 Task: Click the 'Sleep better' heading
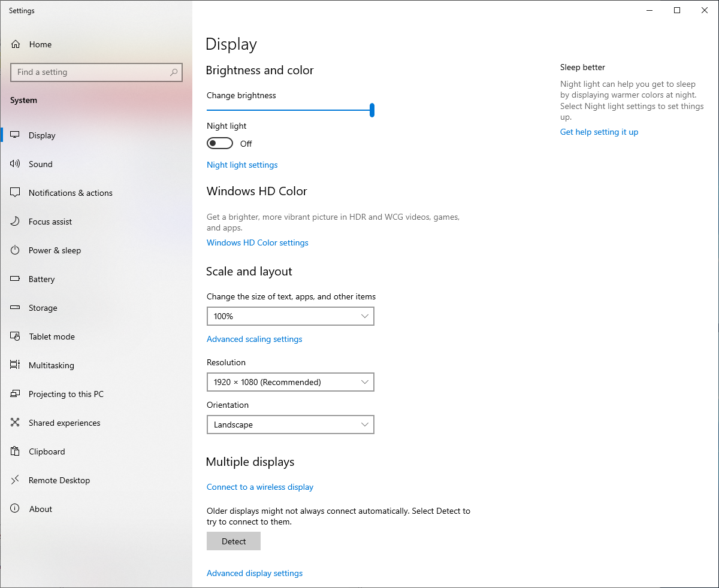click(582, 67)
